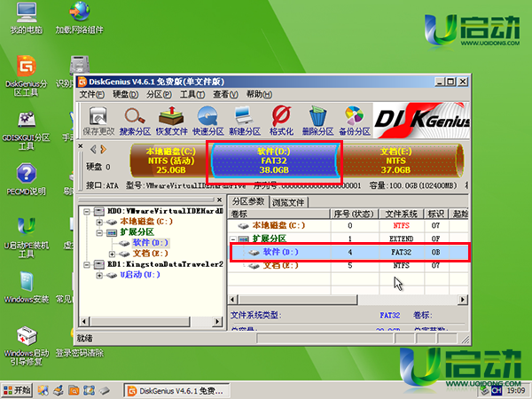
Task: Go to next disk with orange right arrow
Action: tap(103, 149)
